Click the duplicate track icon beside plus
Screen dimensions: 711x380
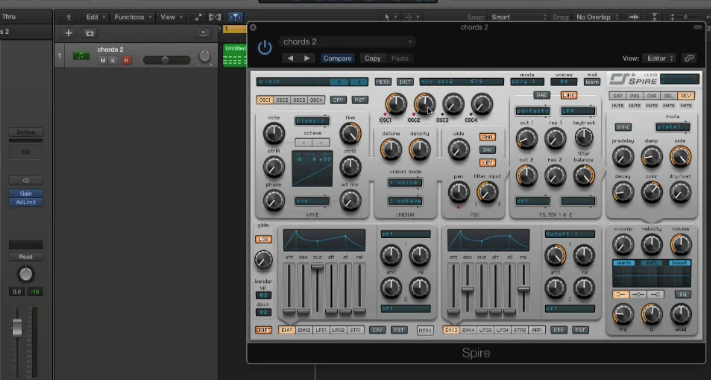pyautogui.click(x=90, y=33)
